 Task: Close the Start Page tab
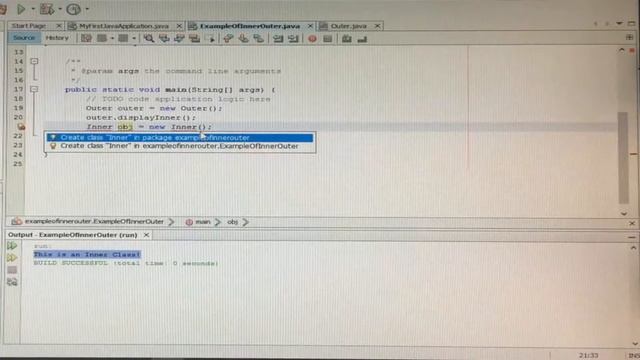coord(59,26)
